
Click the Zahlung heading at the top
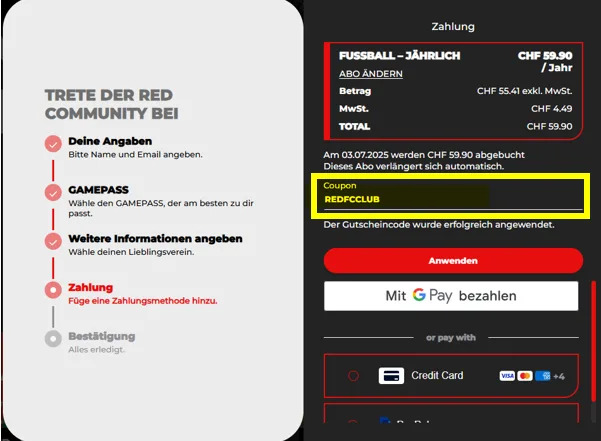click(453, 26)
